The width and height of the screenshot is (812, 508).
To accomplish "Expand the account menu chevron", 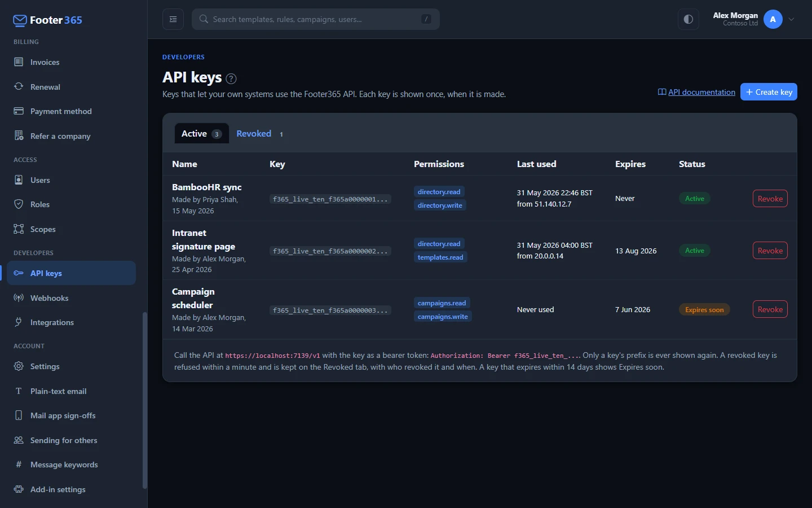I will [x=791, y=19].
